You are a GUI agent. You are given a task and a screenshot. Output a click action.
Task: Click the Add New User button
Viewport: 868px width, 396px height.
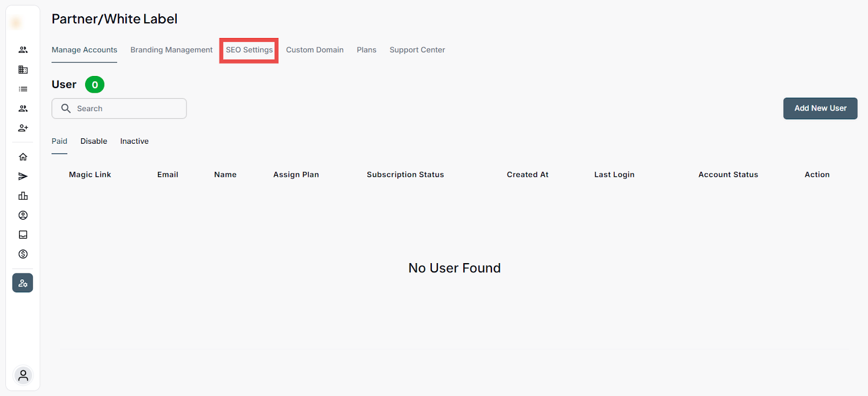pos(820,108)
